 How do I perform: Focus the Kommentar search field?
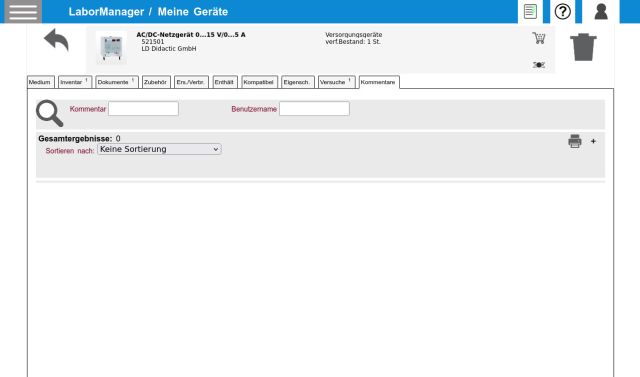tap(143, 109)
